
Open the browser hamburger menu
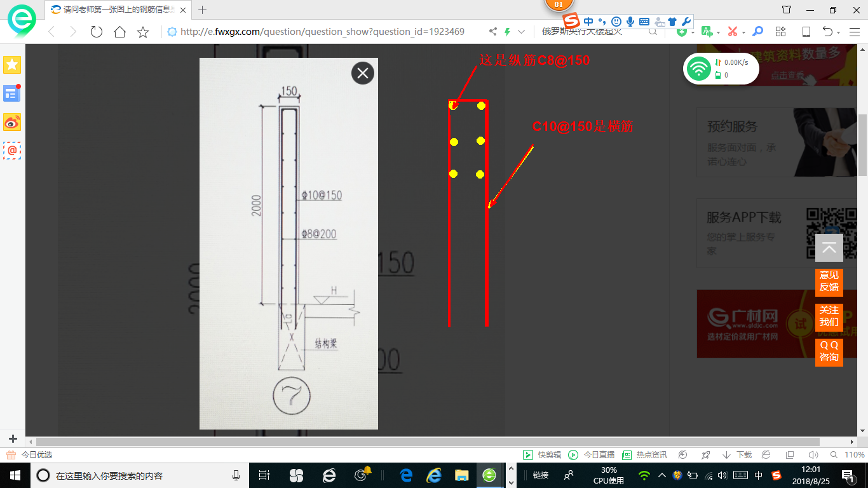click(x=853, y=32)
